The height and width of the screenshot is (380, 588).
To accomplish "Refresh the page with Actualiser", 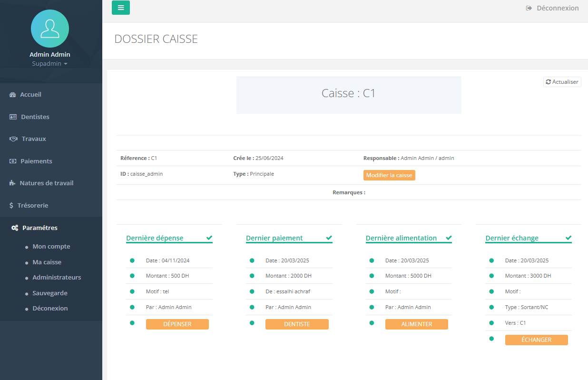I will tap(562, 82).
